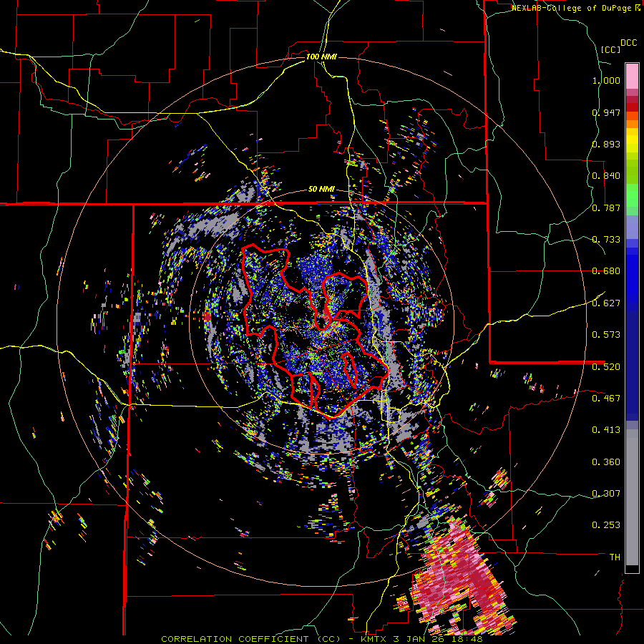The width and height of the screenshot is (644, 644).
Task: Click the 0.413 scale value
Action: tap(606, 430)
